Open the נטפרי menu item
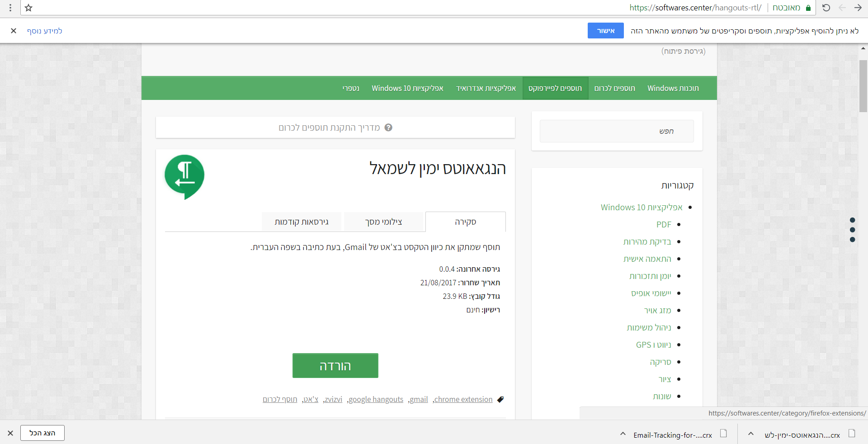868x444 pixels. [x=351, y=88]
